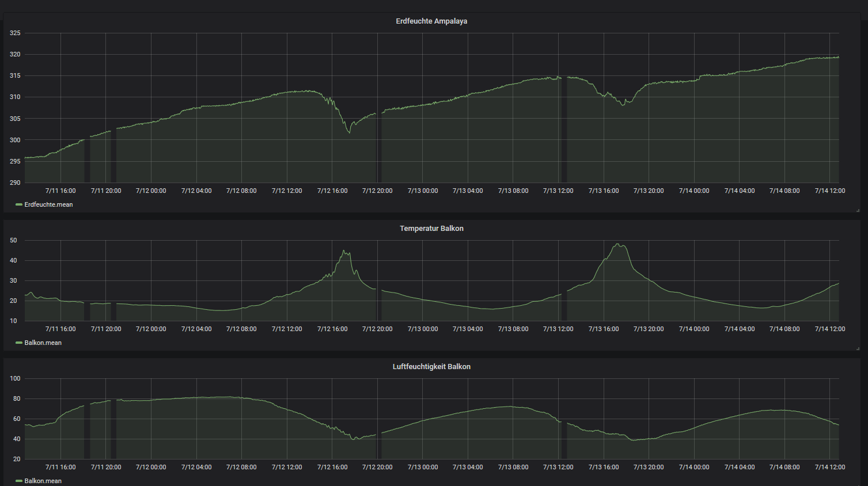868x486 pixels.
Task: Click the Erdfeuchte.mean green color swatch
Action: pos(19,204)
